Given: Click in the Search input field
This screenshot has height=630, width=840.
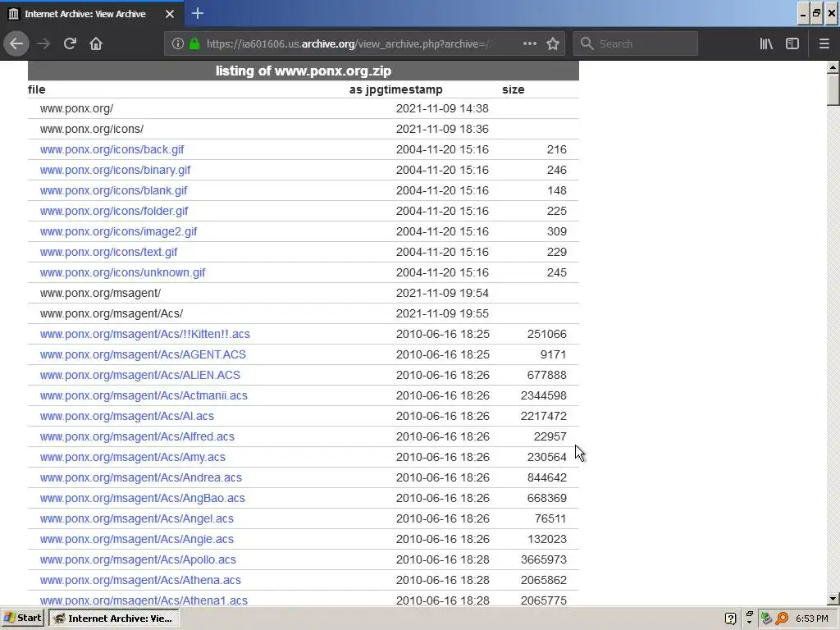Looking at the screenshot, I should pyautogui.click(x=636, y=44).
